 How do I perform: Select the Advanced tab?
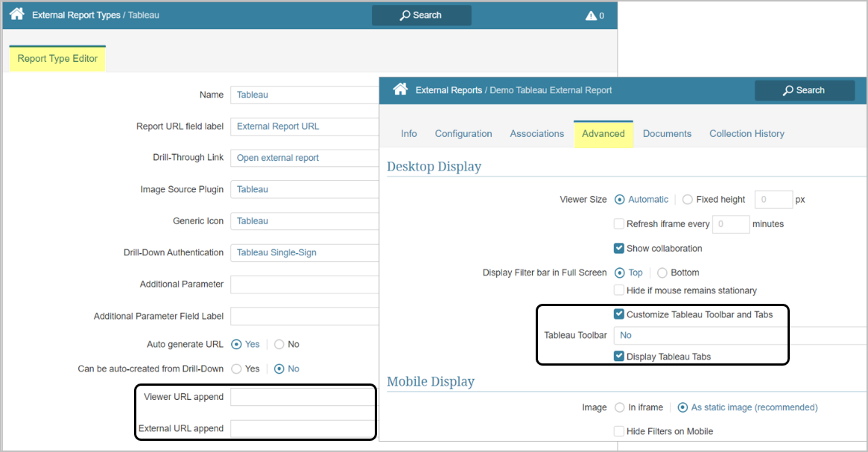pyautogui.click(x=604, y=134)
